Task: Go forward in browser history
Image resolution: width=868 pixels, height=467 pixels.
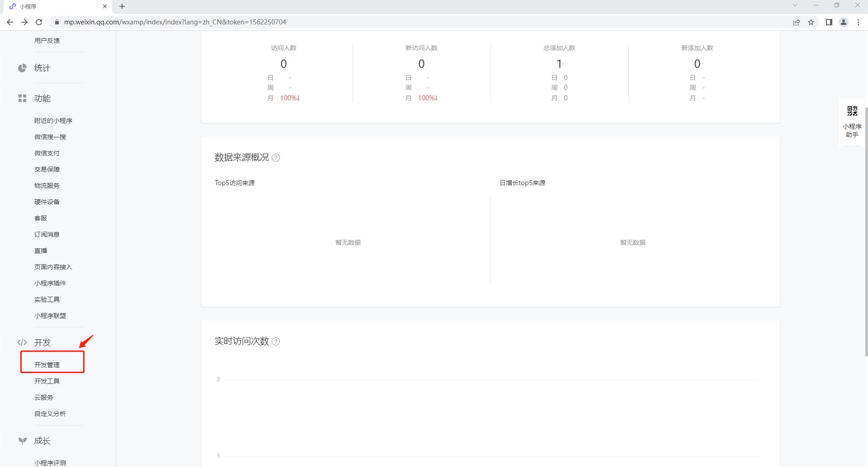Action: coord(24,22)
